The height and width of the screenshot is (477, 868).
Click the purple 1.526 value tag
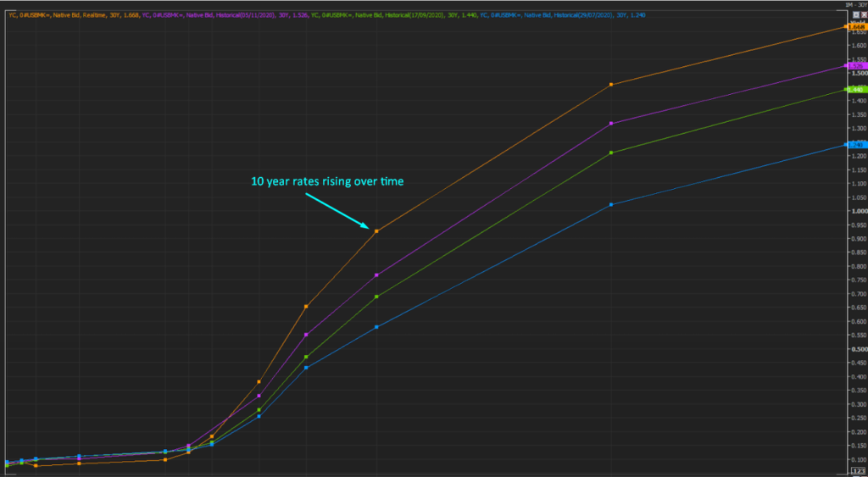[x=856, y=65]
